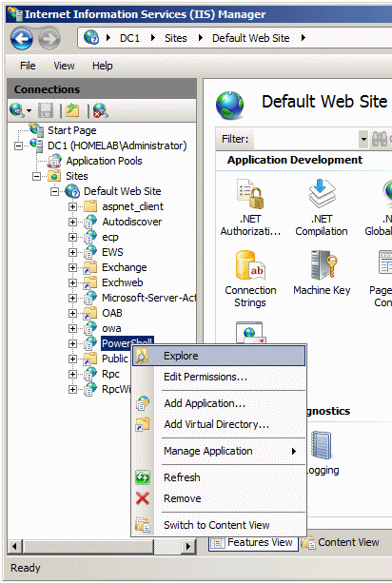Viewport: 392px width, 583px height.
Task: Choose Edit Permissions from context menu
Action: (x=219, y=377)
